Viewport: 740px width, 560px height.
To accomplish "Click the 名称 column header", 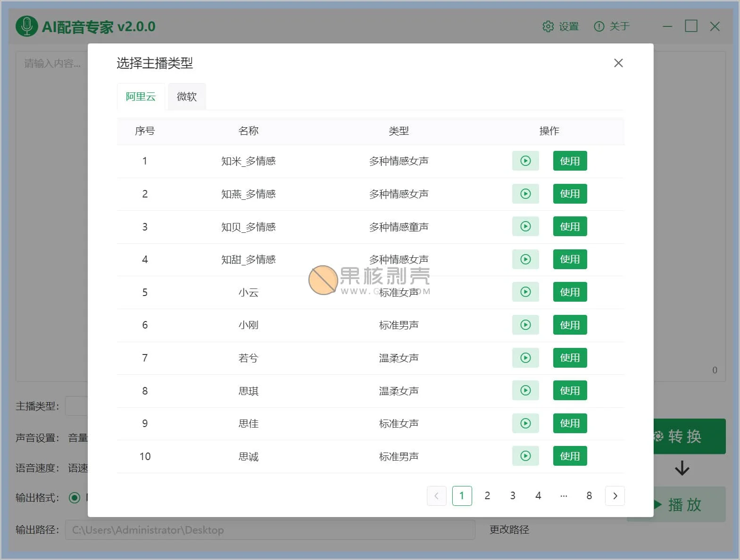I will [249, 131].
